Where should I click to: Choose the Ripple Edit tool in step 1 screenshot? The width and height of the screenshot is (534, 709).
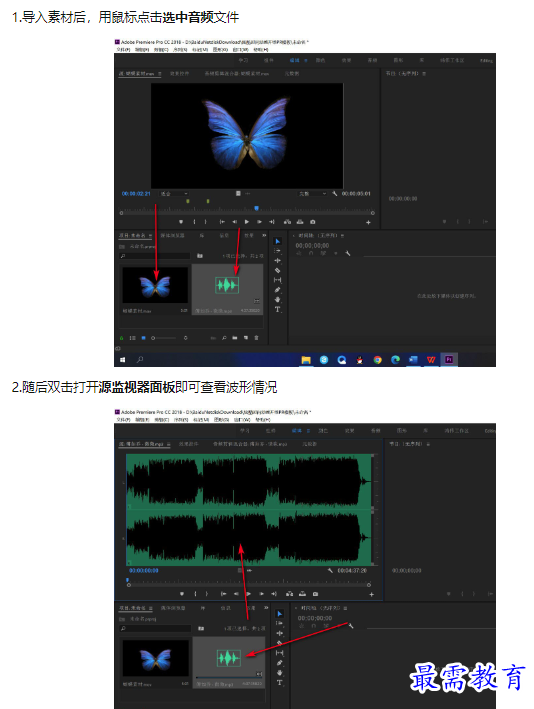[278, 260]
